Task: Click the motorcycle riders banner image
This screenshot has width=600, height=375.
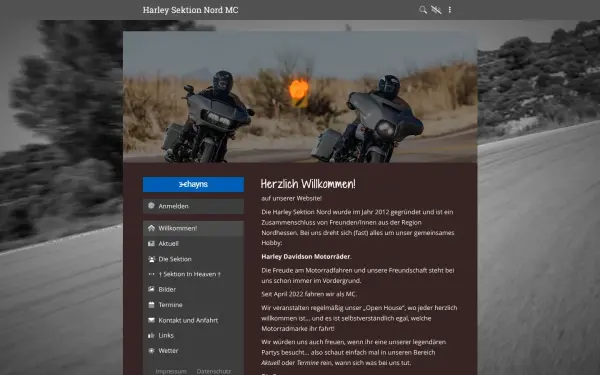Action: pos(300,97)
